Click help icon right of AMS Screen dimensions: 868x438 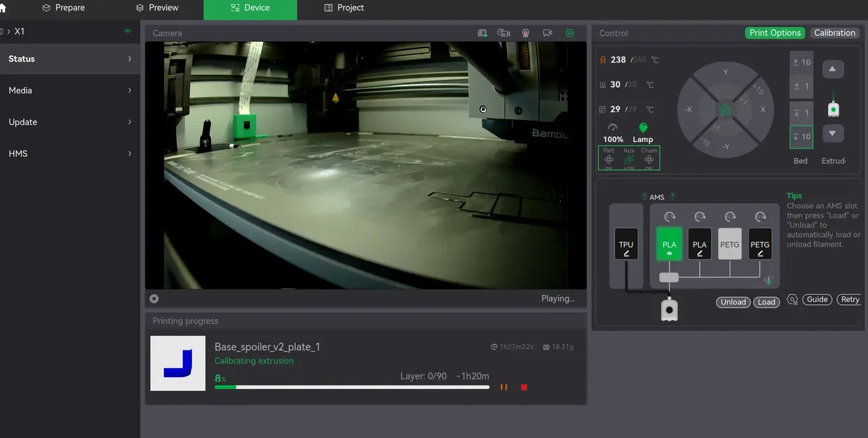point(672,197)
